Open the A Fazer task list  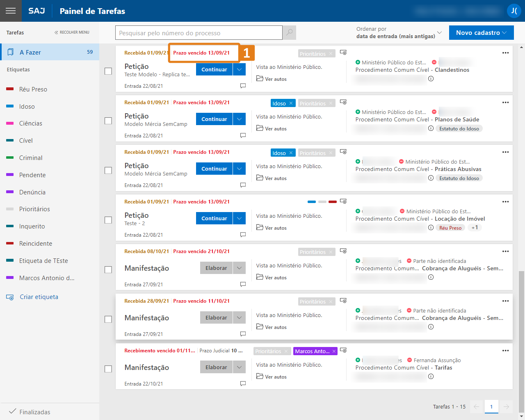tap(50, 52)
